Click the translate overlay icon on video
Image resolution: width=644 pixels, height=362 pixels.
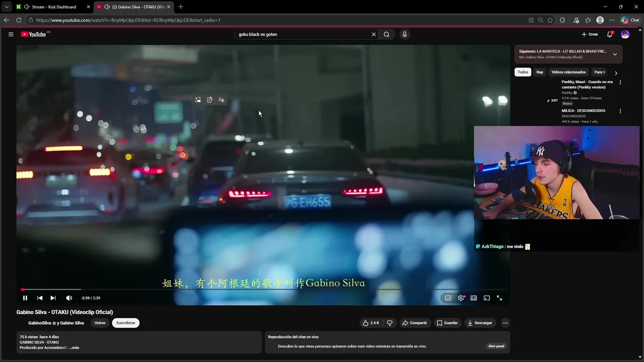(x=221, y=100)
